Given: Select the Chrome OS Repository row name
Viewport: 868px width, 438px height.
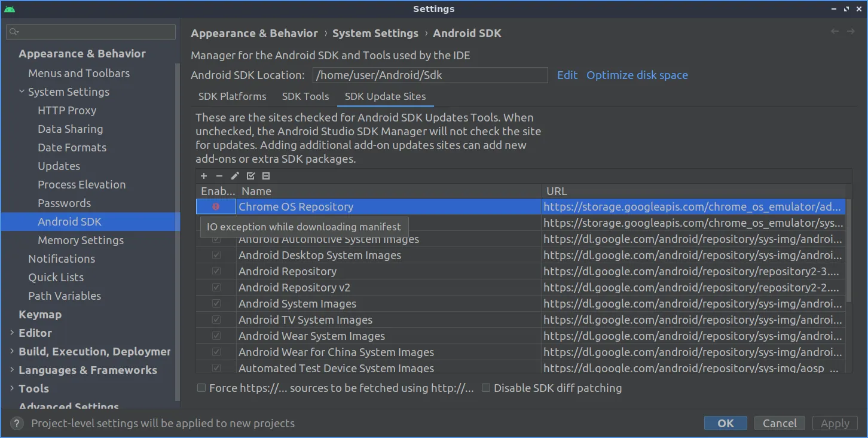Looking at the screenshot, I should click(x=296, y=206).
